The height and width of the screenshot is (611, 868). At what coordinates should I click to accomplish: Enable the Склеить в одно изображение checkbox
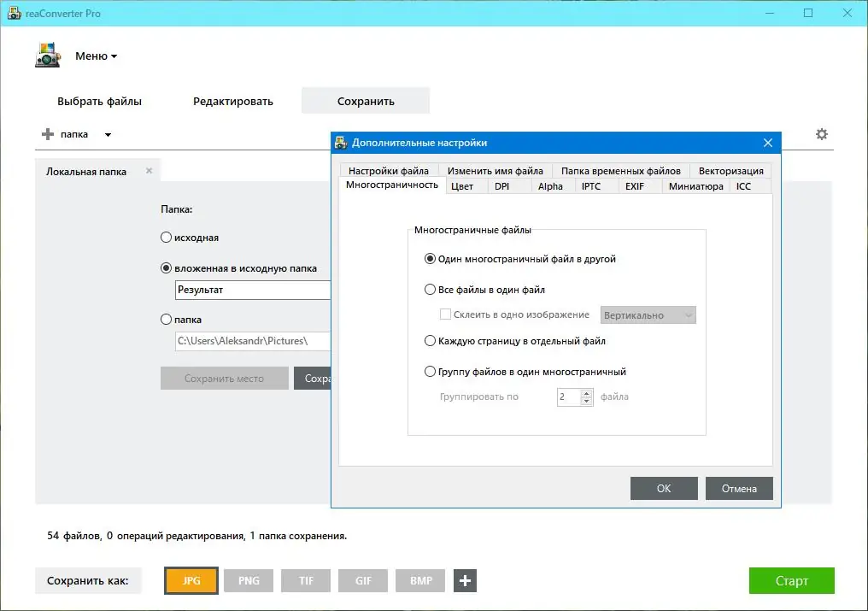(445, 314)
